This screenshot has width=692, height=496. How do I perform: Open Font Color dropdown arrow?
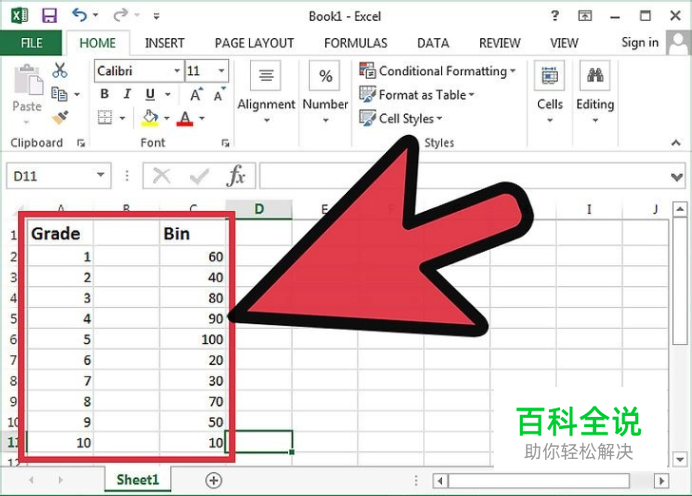pos(202,118)
